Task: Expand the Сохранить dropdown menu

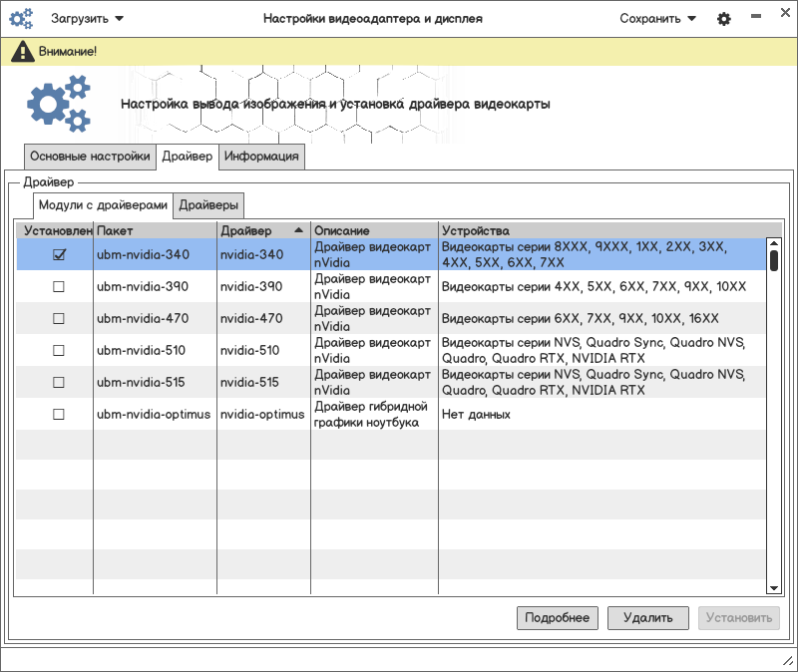Action: [657, 19]
